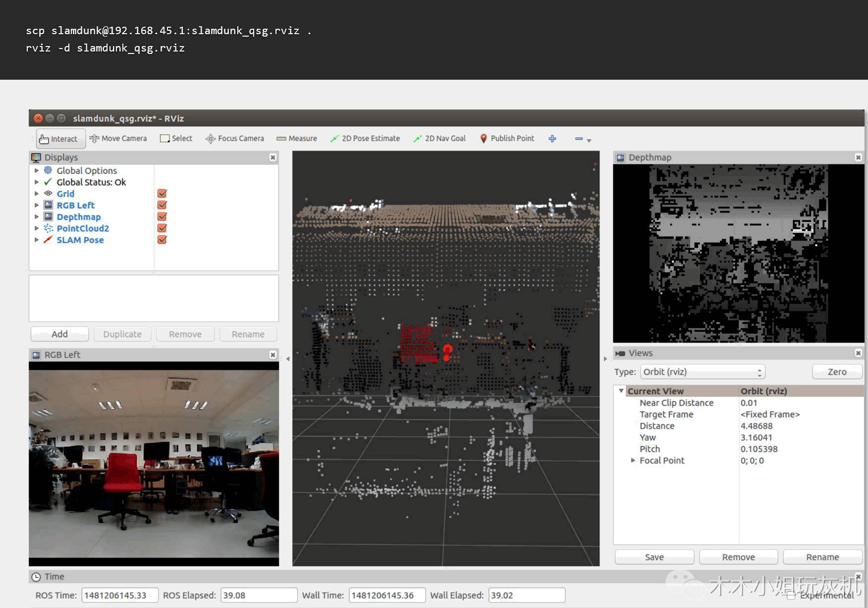Image resolution: width=868 pixels, height=608 pixels.
Task: Toggle the SLAM Pose checkbox
Action: point(162,240)
